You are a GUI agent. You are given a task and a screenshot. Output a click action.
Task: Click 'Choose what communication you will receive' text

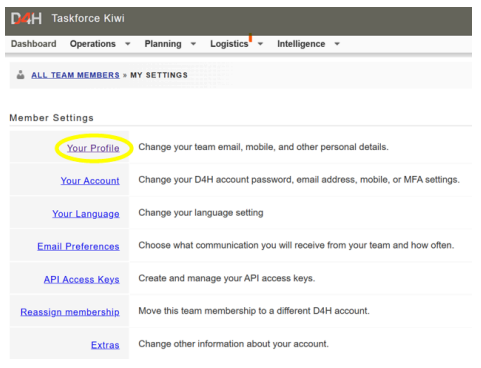296,245
